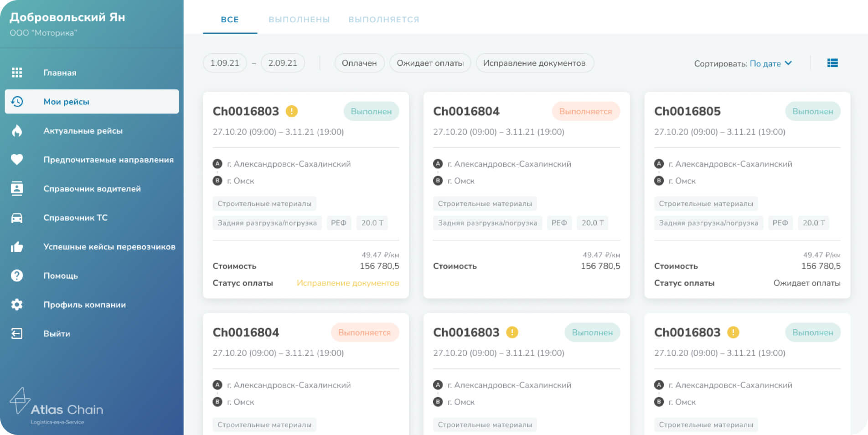
Task: Click the gear icon for Профиль компании
Action: pyautogui.click(x=17, y=305)
